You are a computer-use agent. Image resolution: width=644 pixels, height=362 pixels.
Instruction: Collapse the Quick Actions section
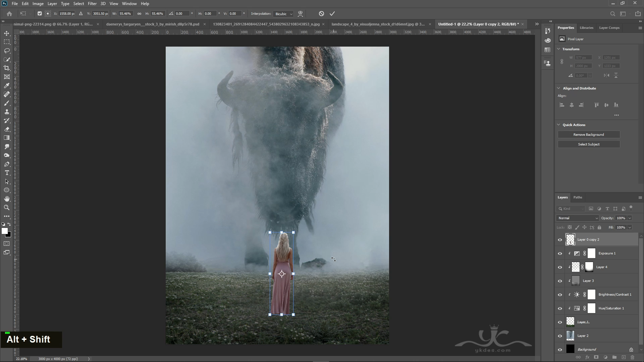559,125
